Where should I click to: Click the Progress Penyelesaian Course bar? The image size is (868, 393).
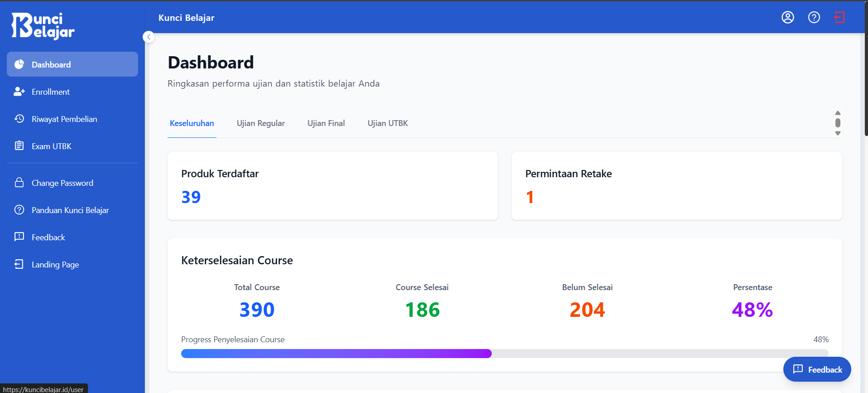click(x=504, y=354)
